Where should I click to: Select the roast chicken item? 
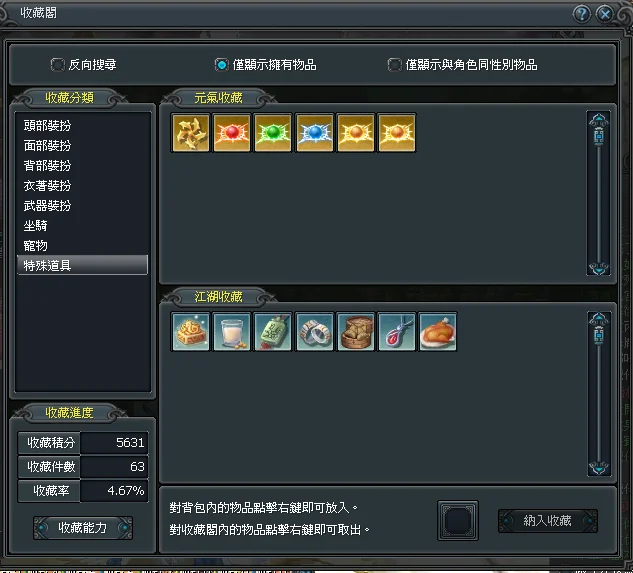click(438, 332)
